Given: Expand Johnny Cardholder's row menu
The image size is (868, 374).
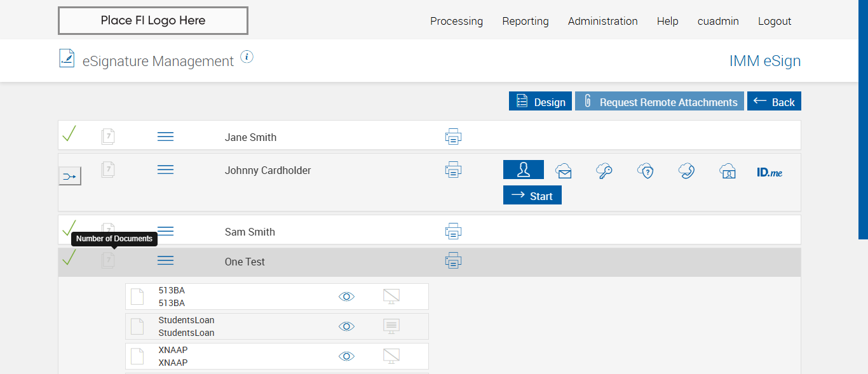Looking at the screenshot, I should point(165,170).
